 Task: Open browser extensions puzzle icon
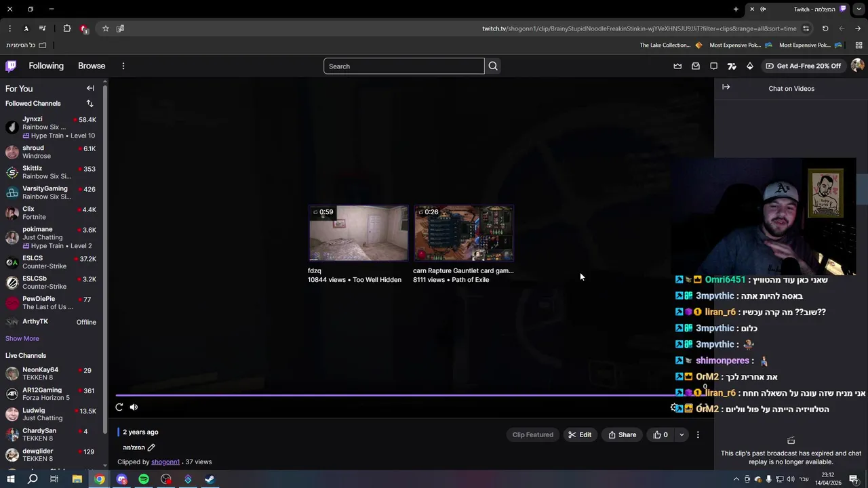pyautogui.click(x=66, y=28)
